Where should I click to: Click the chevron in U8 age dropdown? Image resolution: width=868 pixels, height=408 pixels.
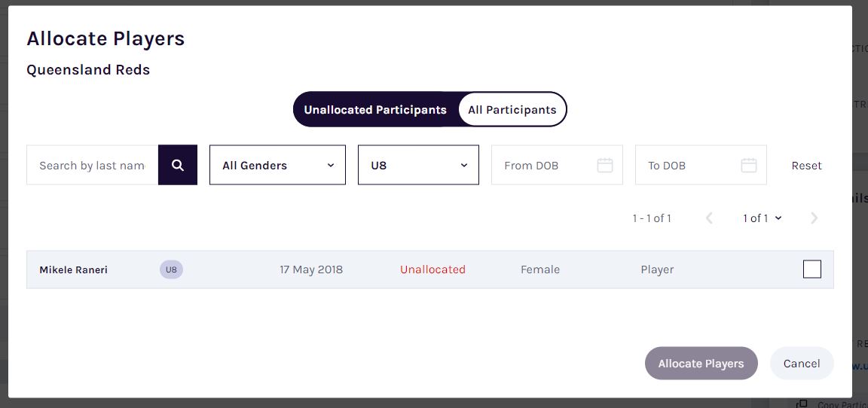pos(464,165)
